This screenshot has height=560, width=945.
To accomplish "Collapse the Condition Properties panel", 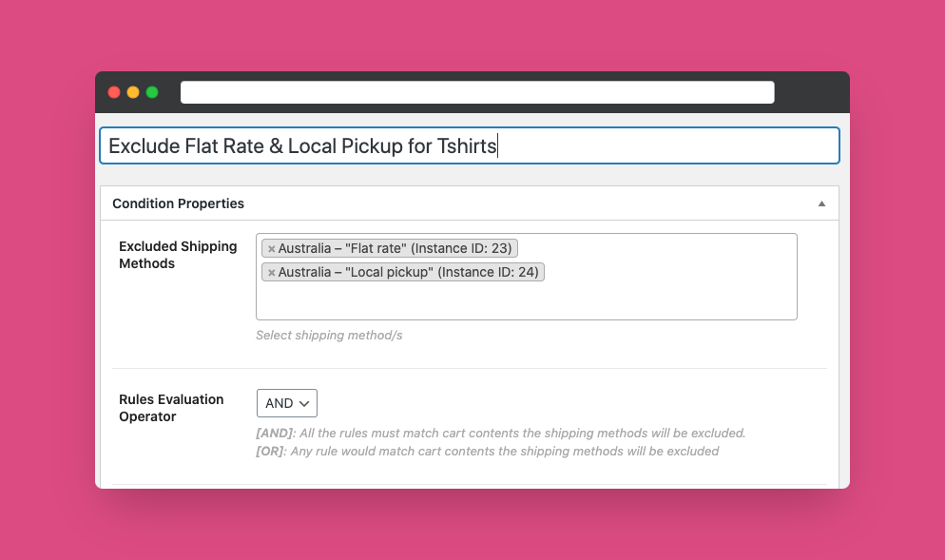I will pyautogui.click(x=821, y=203).
